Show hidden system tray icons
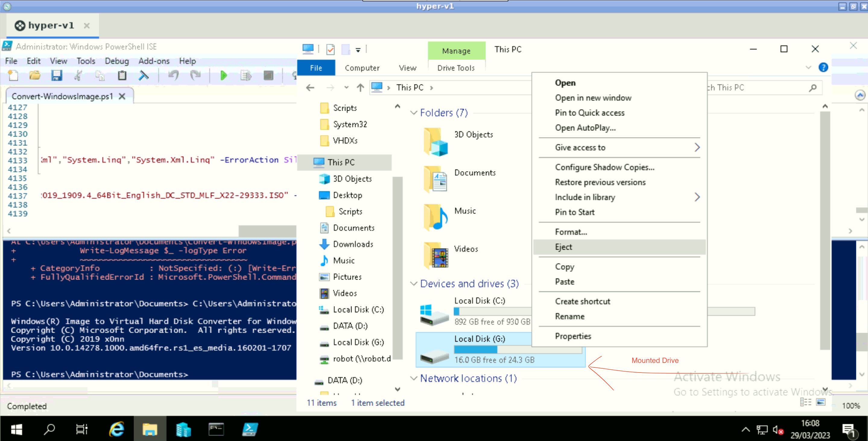868x441 pixels. pyautogui.click(x=746, y=430)
